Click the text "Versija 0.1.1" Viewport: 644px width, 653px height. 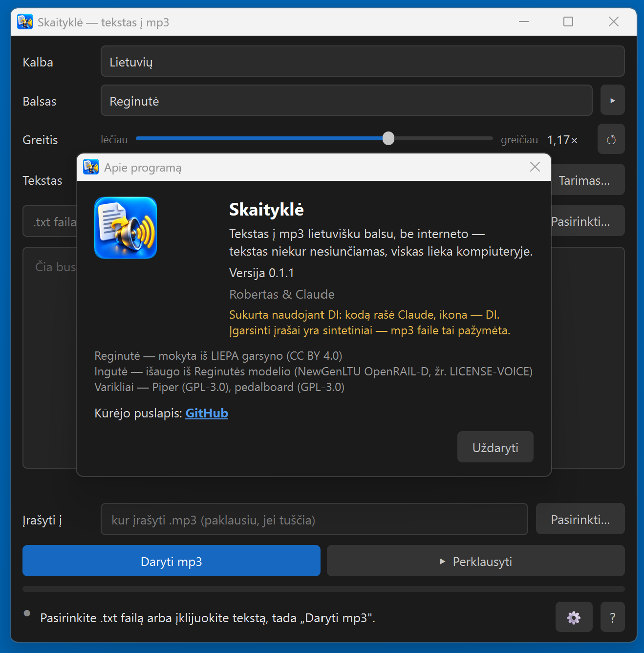point(261,273)
